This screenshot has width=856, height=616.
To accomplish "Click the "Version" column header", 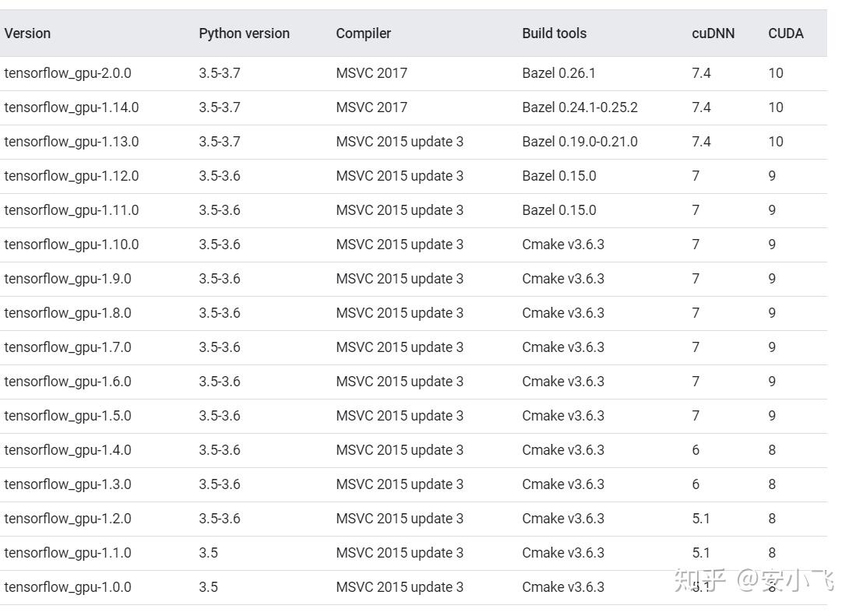I will [x=27, y=33].
